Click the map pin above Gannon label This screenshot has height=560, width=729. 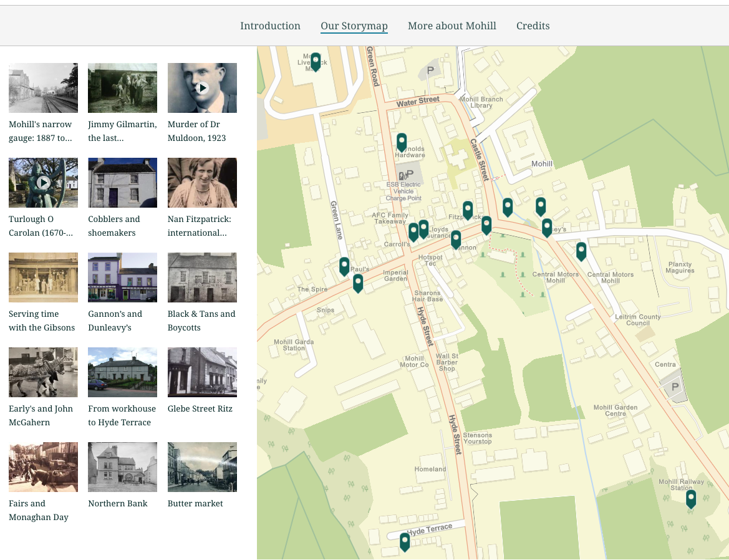tap(456, 239)
